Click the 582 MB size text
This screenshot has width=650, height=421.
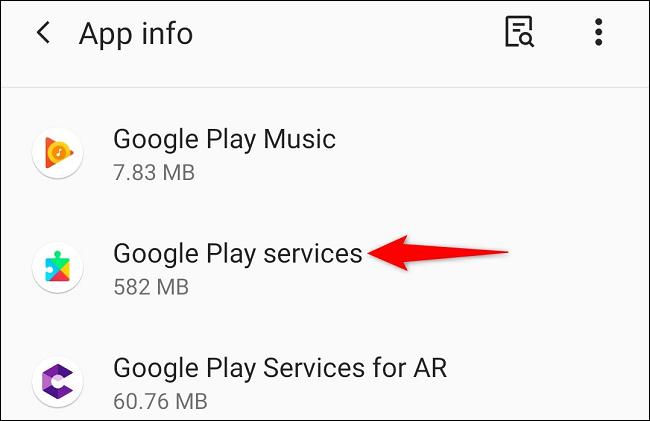[x=151, y=287]
